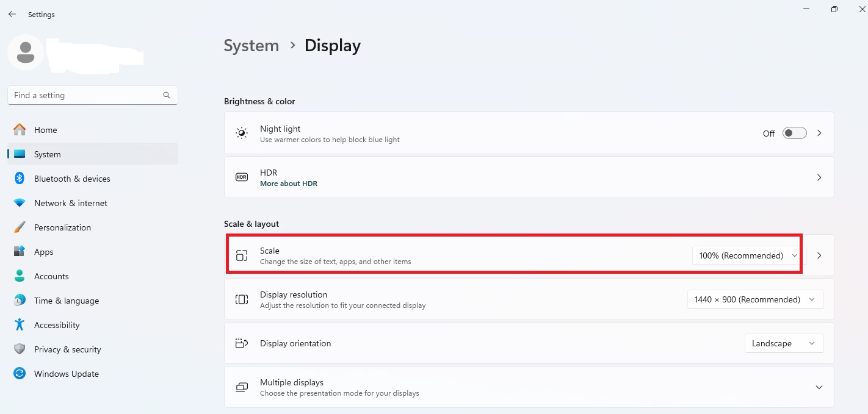Click the Personalization paintbrush icon
868x414 pixels.
tap(20, 227)
